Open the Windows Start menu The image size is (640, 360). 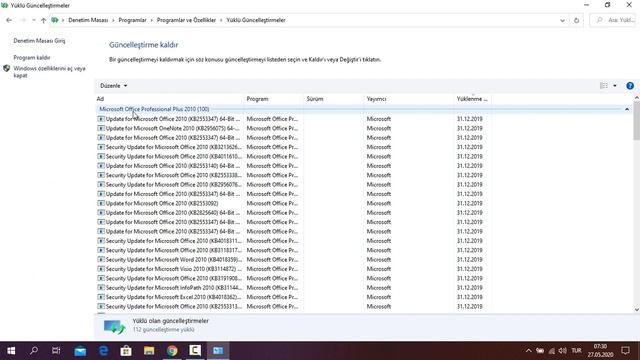11,351
